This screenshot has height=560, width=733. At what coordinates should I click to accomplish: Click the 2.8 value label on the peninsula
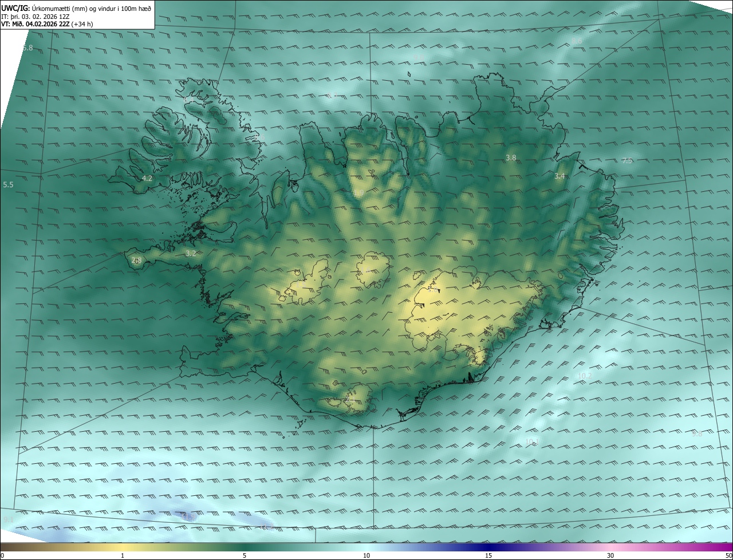coord(136,261)
